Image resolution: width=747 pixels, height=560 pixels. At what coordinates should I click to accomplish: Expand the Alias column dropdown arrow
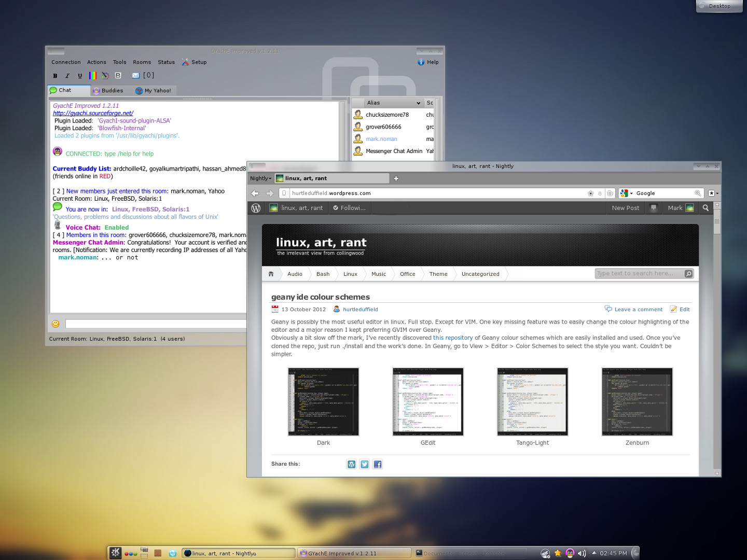click(x=418, y=103)
